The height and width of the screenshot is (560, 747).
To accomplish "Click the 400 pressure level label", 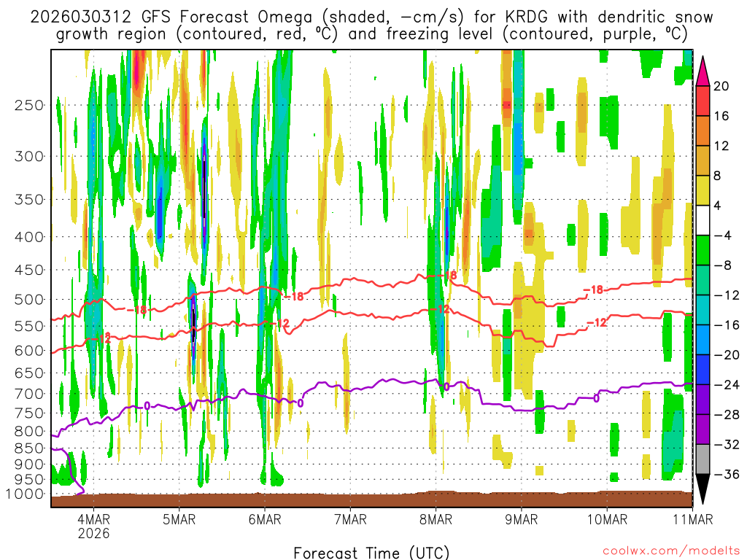I will [x=29, y=237].
